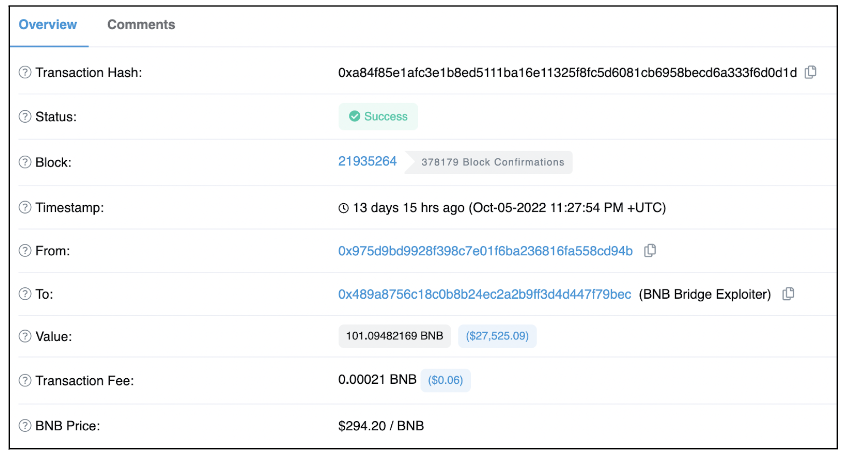The image size is (856, 462).
Task: Click the 0.00021 BNB fee text
Action: pos(377,380)
